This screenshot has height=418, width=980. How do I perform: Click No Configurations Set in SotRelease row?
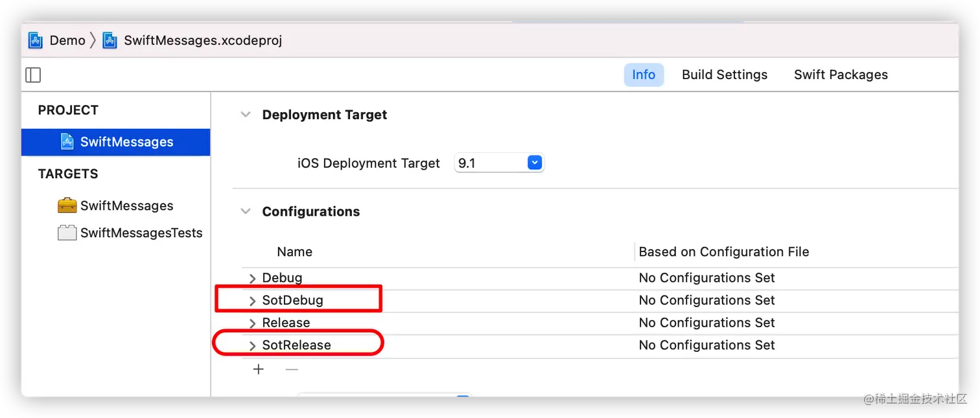[x=707, y=345]
